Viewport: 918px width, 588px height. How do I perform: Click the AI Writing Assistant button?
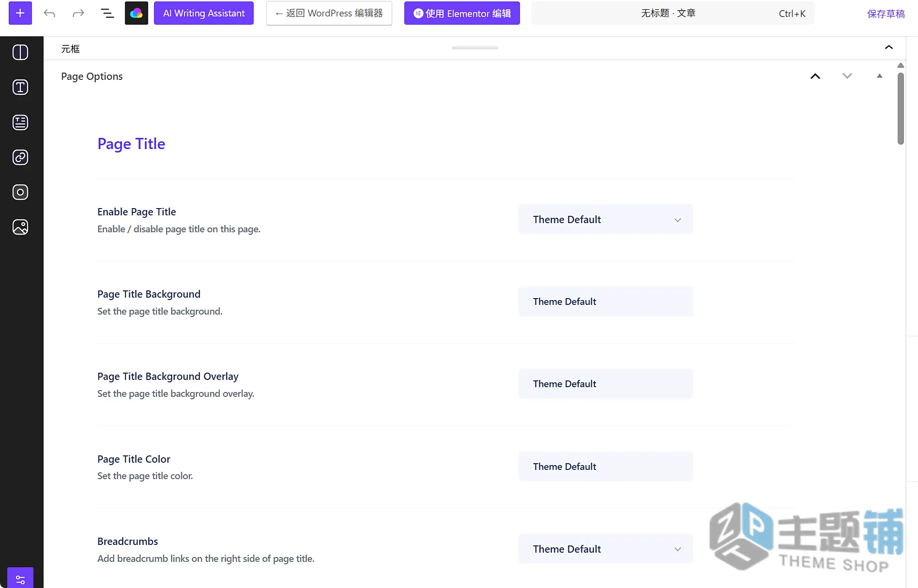204,13
